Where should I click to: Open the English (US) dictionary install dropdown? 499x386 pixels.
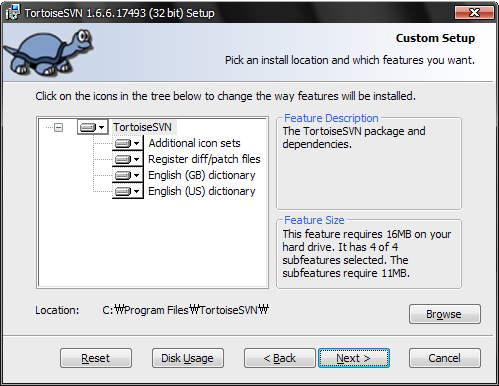coord(128,191)
